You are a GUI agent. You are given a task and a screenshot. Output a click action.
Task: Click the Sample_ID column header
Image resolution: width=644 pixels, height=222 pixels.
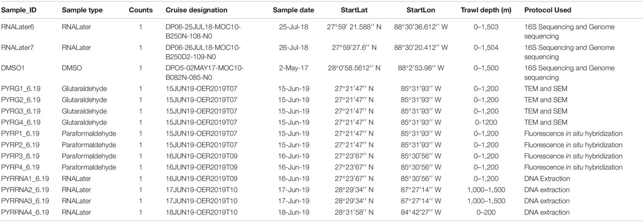tap(21, 11)
